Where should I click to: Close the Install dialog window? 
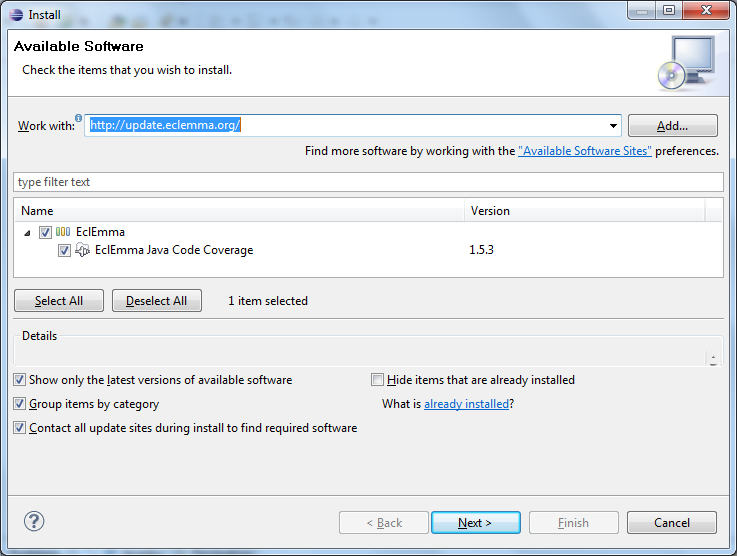pos(706,10)
